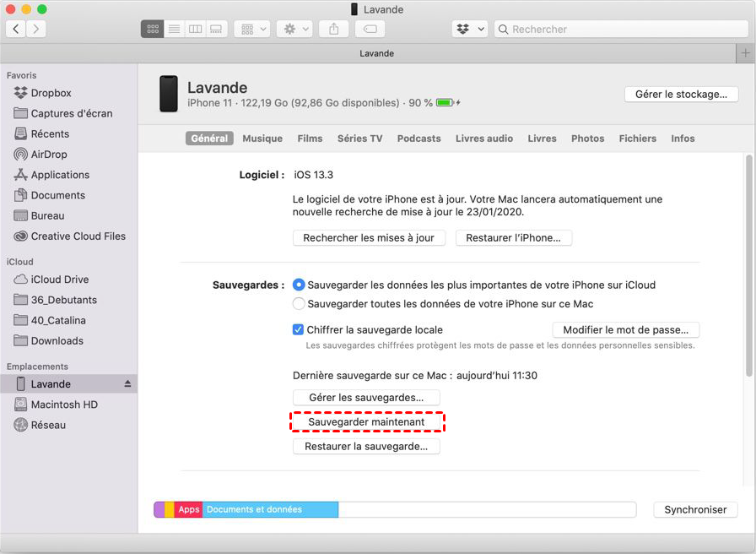Open the Dropbox toolbar dropdown
The width and height of the screenshot is (756, 554).
[470, 29]
